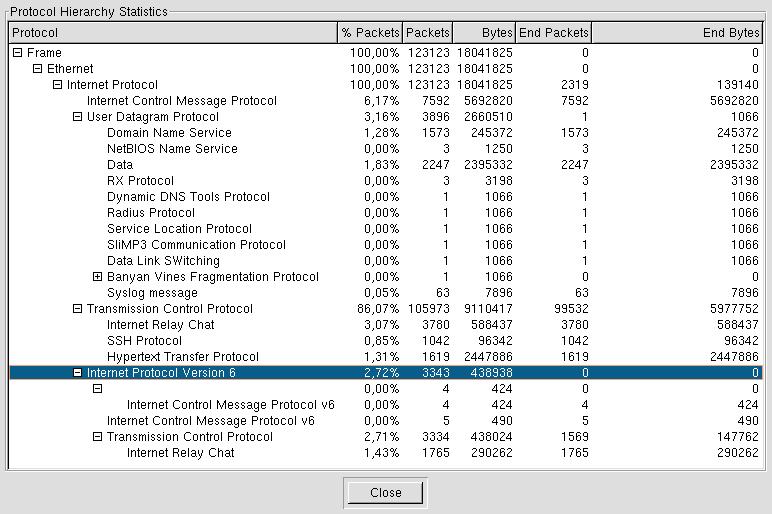Click the 5977752 end bytes cell
This screenshot has height=514, width=772.
coord(734,309)
